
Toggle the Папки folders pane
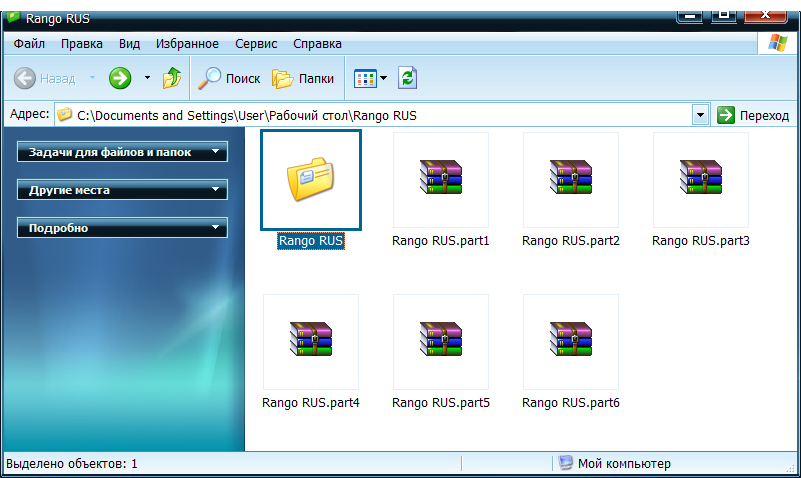pos(303,79)
